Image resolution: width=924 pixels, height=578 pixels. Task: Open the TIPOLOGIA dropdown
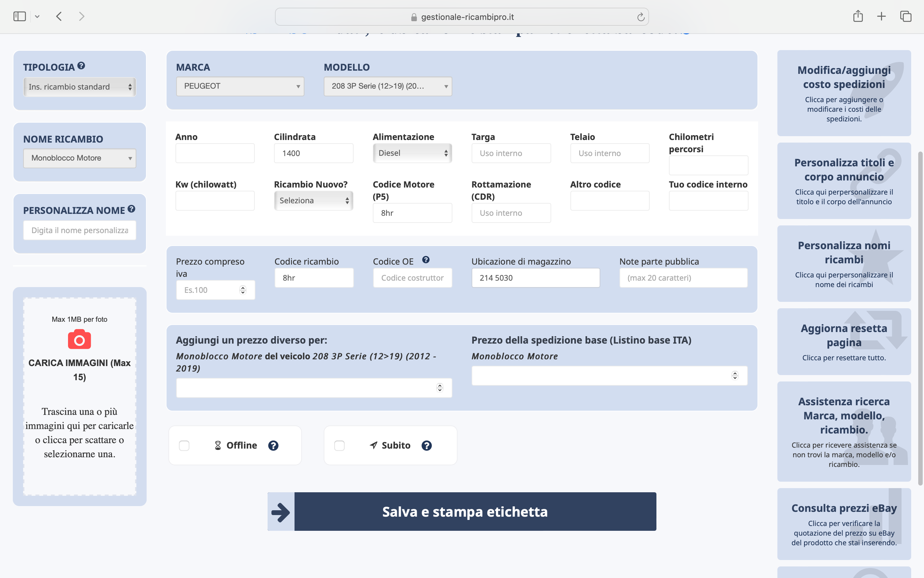(x=80, y=87)
